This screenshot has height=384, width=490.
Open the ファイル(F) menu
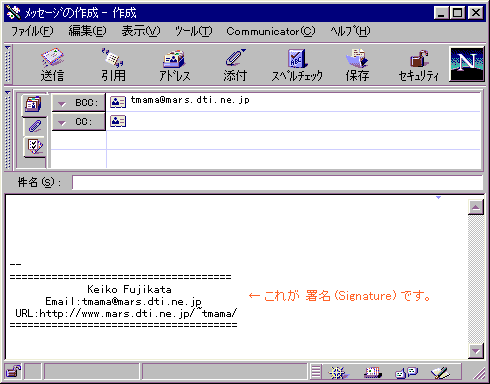click(32, 31)
